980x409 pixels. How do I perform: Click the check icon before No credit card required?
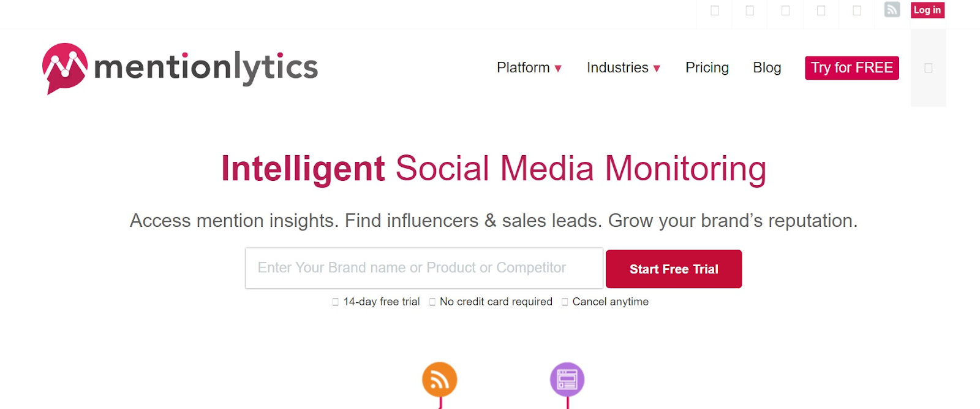pos(432,302)
